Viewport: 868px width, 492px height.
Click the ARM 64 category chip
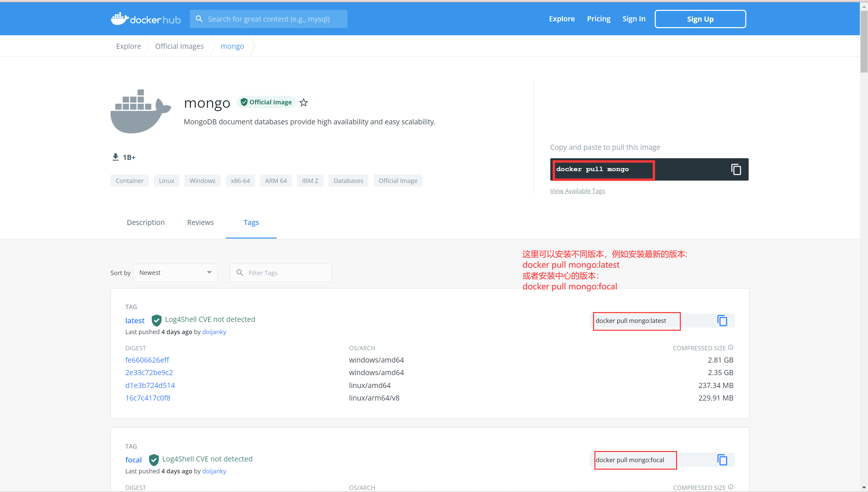276,181
